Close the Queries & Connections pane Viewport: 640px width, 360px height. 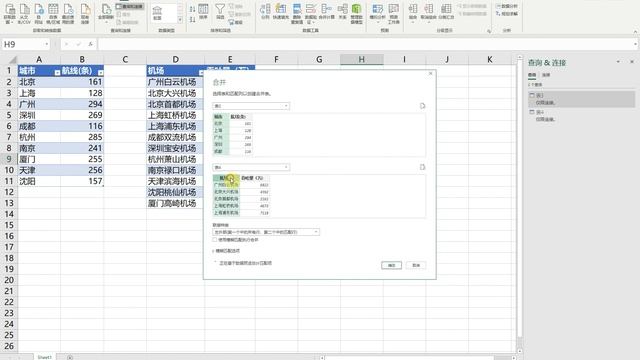(632, 62)
